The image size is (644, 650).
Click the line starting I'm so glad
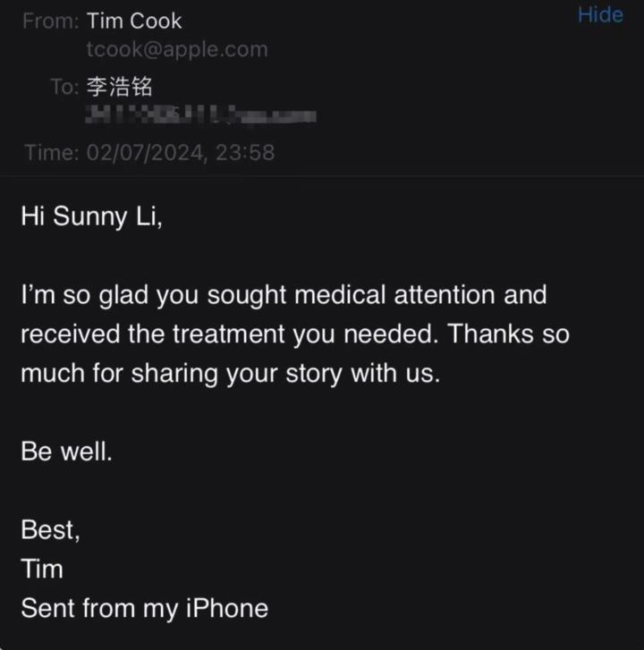tap(284, 295)
